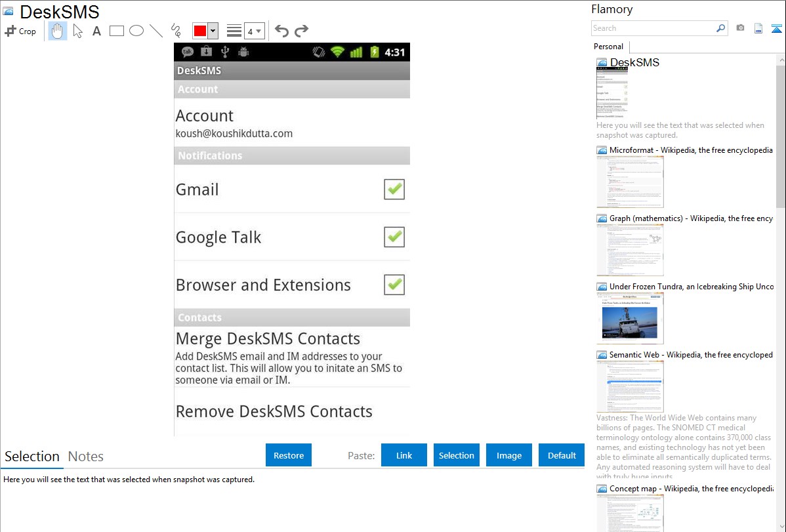Switch to the Selection tab
Image resolution: width=786 pixels, height=532 pixels.
tap(32, 457)
